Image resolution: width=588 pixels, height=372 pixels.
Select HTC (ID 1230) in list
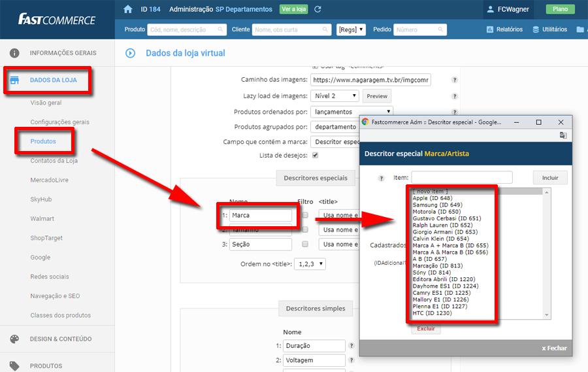[x=432, y=313]
